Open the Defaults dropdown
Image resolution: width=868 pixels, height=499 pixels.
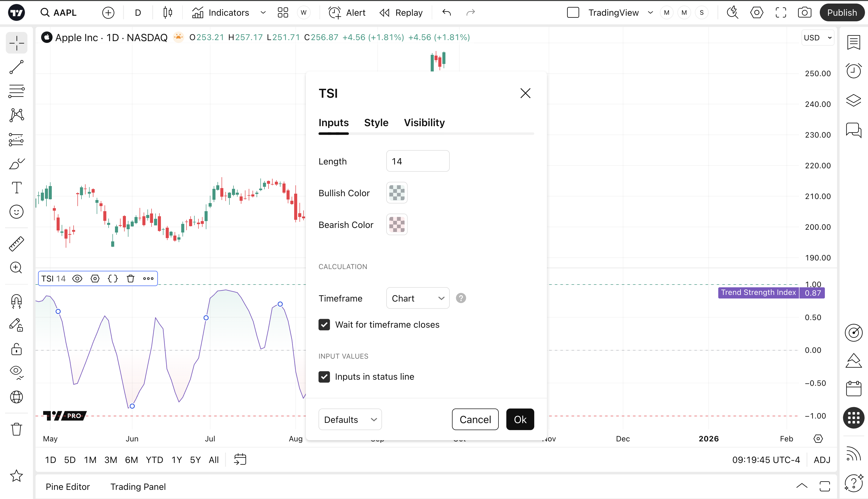(x=350, y=420)
